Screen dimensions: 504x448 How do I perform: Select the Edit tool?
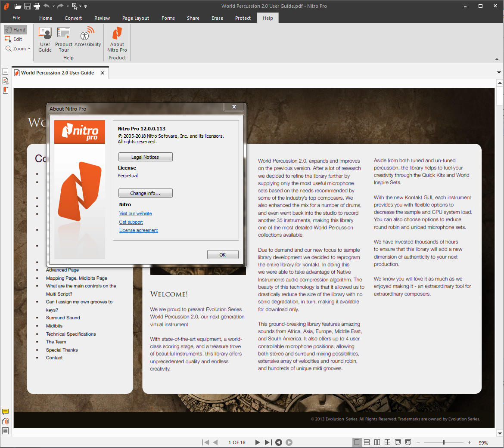click(x=14, y=39)
